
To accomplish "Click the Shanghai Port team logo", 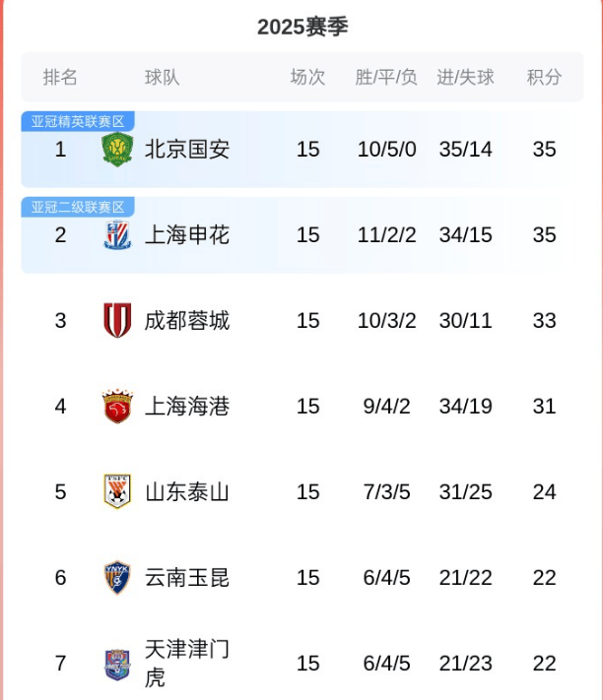I will [x=117, y=407].
